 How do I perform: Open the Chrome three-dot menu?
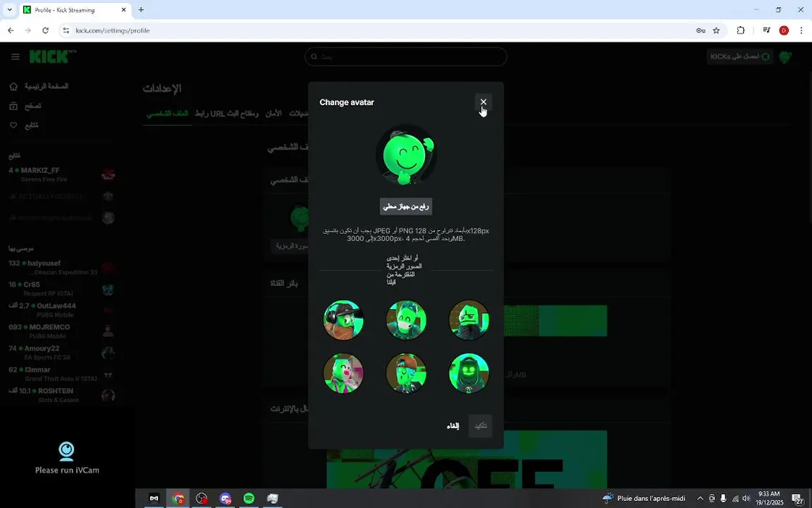pos(801,30)
